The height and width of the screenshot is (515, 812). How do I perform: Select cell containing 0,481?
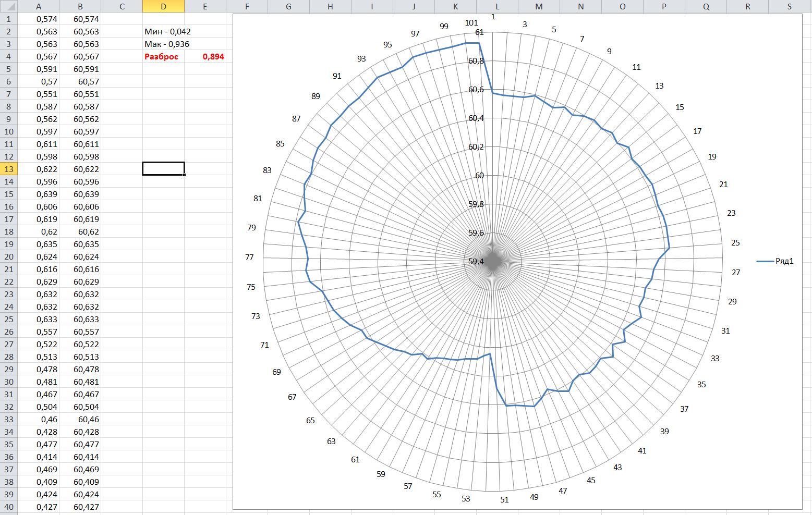[x=39, y=382]
